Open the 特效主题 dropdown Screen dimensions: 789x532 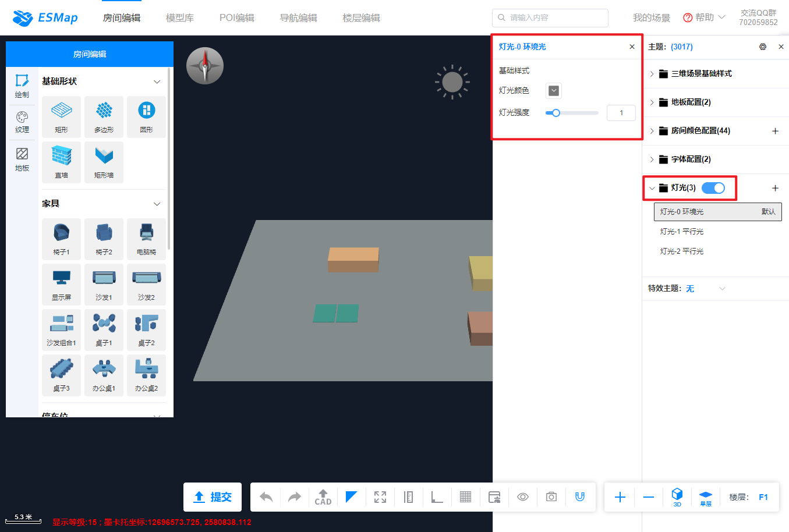(x=722, y=289)
